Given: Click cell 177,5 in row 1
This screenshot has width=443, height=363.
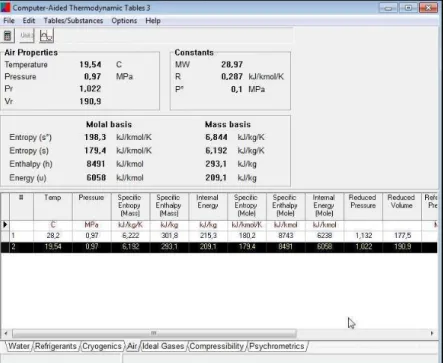Looking at the screenshot, I should (402, 236).
